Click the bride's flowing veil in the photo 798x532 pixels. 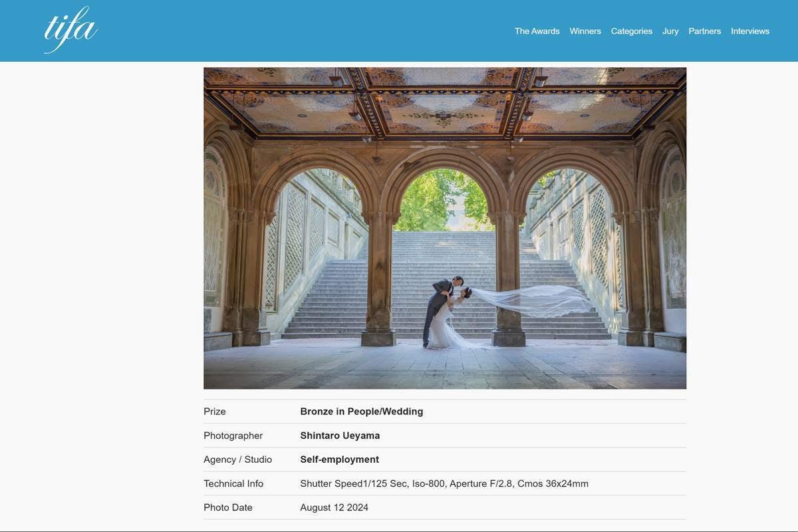point(539,301)
